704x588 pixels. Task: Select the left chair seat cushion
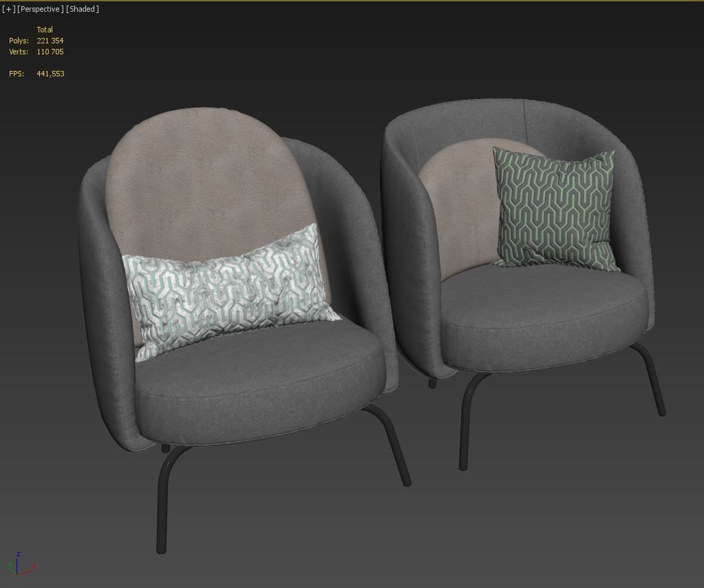(260, 382)
